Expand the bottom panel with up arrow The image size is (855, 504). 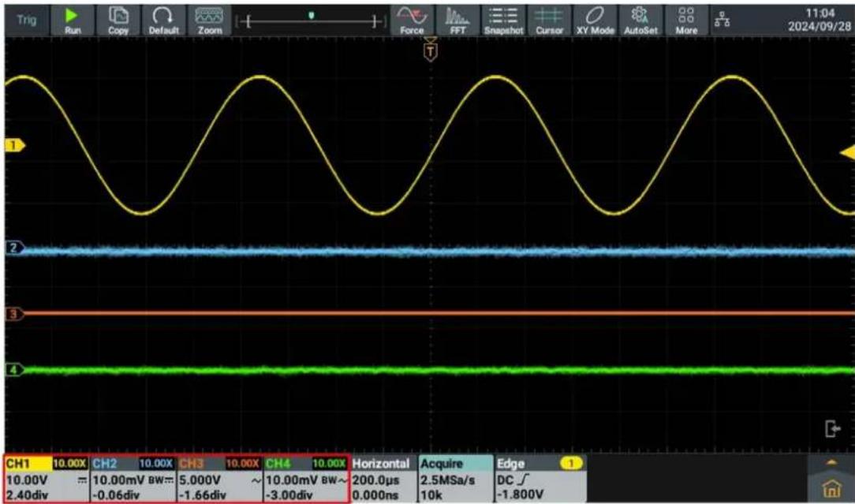click(831, 462)
